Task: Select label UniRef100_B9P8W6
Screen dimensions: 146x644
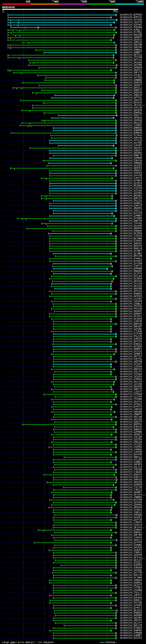Action: [x=131, y=268]
